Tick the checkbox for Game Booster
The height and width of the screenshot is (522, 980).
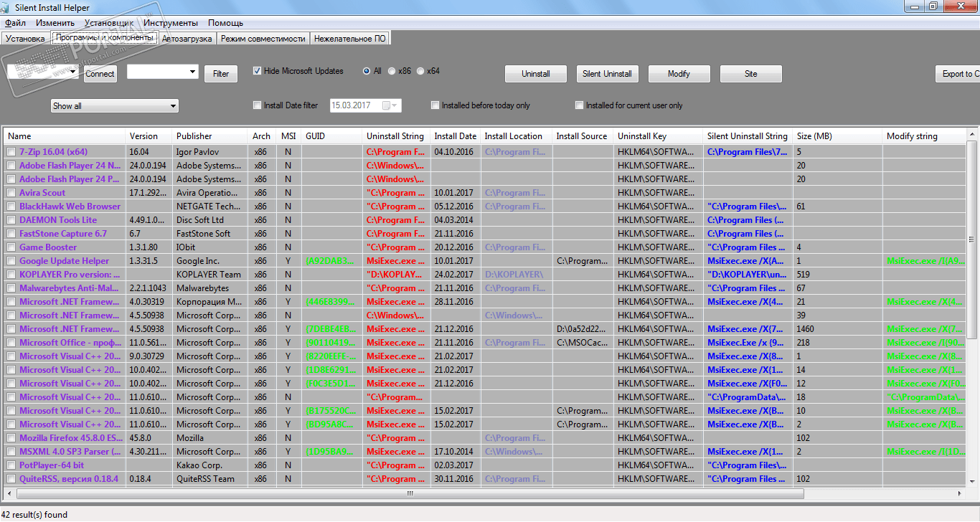click(x=11, y=247)
